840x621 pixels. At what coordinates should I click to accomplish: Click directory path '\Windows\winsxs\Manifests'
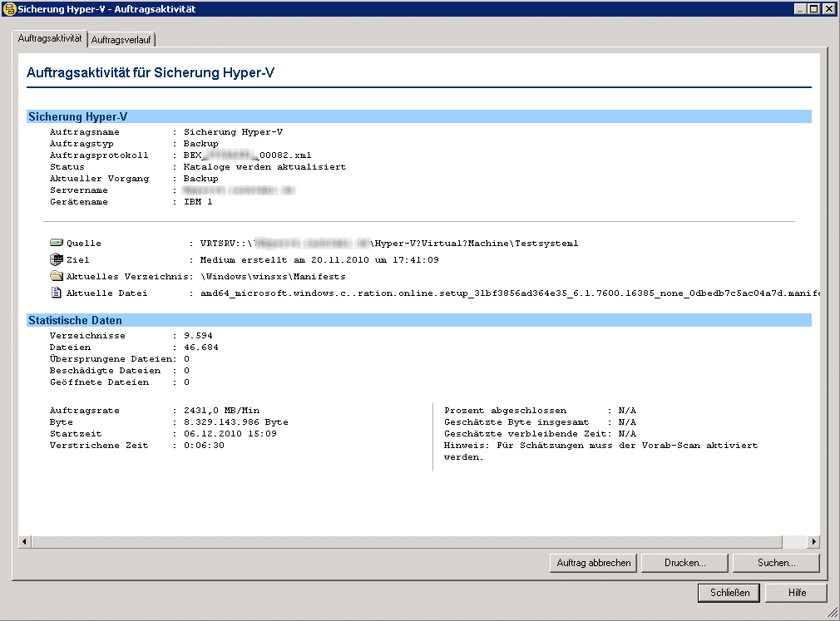point(274,277)
